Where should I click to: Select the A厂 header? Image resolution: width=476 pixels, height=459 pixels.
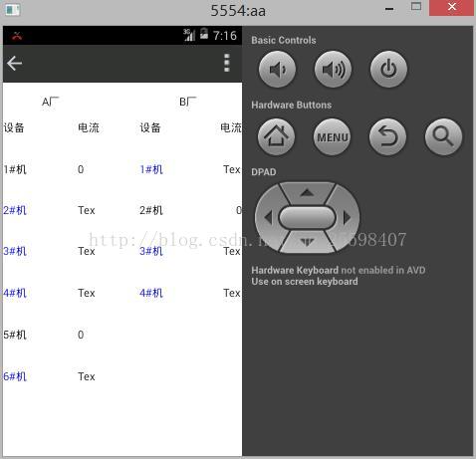point(51,102)
